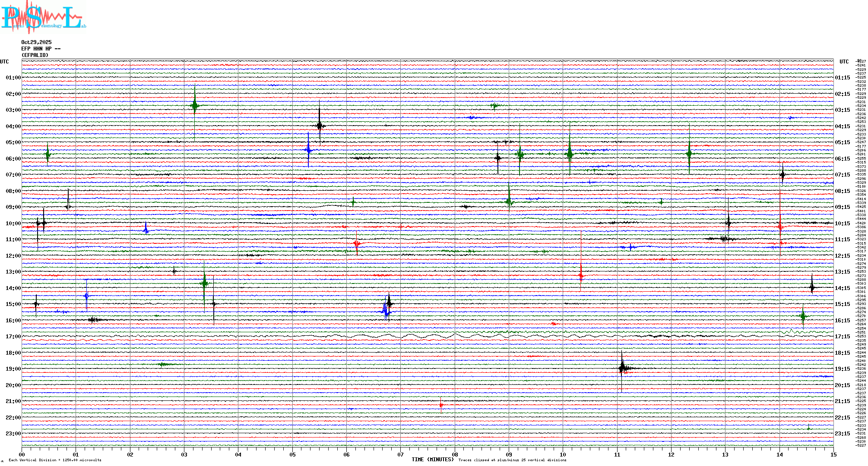Click the Oct29,2025 date label
The width and height of the screenshot is (868, 466).
click(36, 42)
